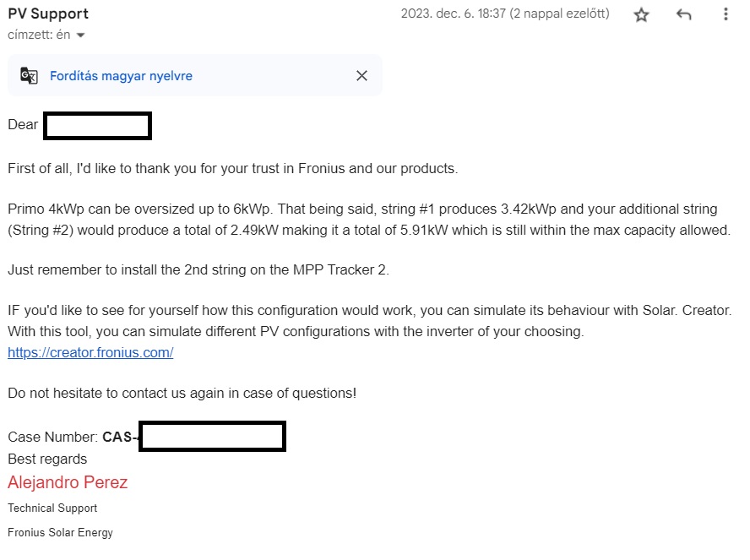Expand recipient details arrow beside "címzett: én"

point(81,35)
